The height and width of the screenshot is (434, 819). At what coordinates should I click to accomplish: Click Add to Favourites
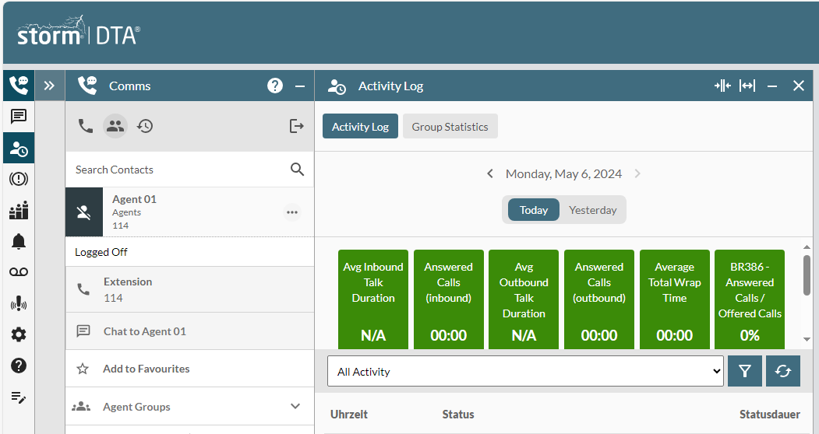click(146, 369)
